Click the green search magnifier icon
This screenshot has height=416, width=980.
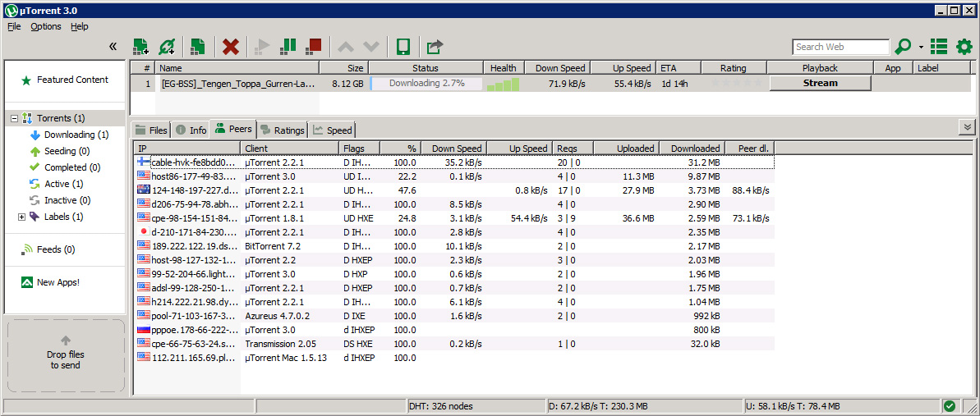[x=903, y=47]
